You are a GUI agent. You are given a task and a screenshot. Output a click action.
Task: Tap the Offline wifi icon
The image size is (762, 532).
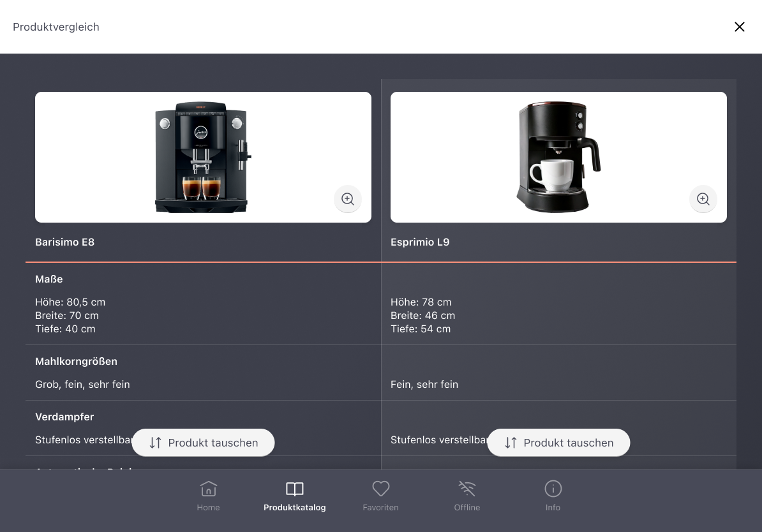(467, 489)
